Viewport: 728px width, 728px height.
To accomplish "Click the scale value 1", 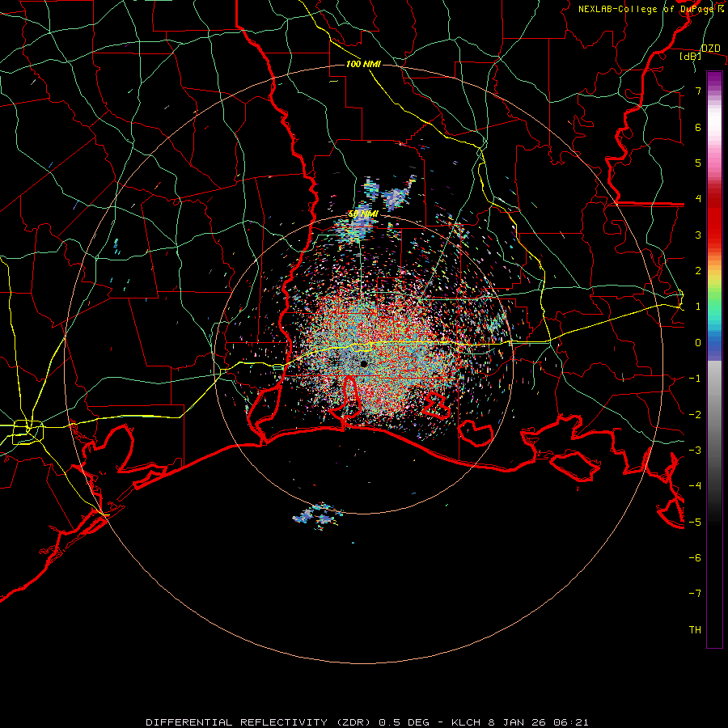I will [x=698, y=307].
